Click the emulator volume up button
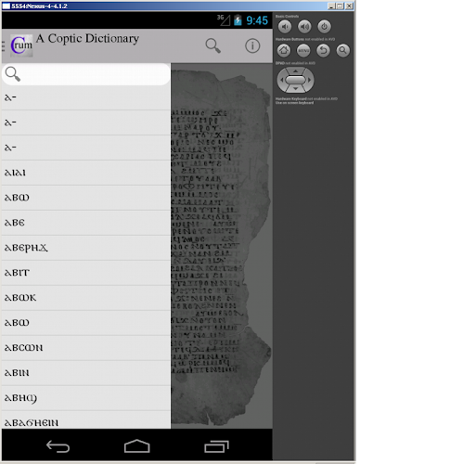The image size is (476, 464). (x=304, y=27)
